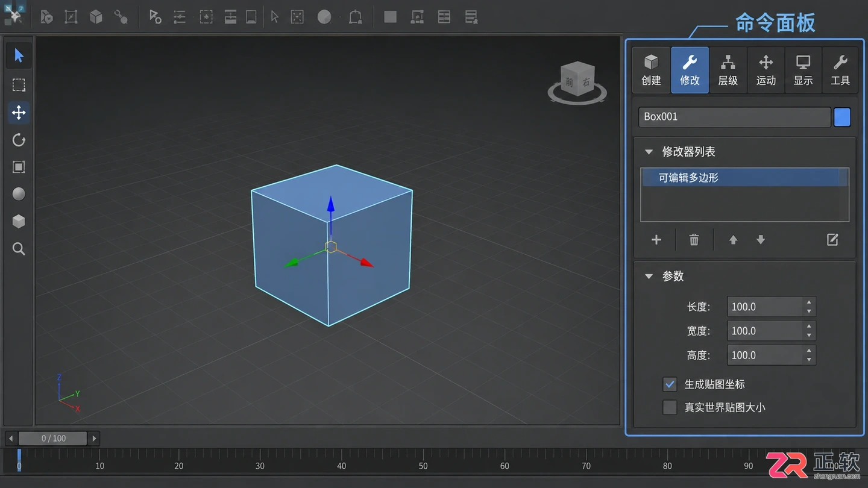
Task: Decrease 高度 with stepper down arrow
Action: [809, 360]
